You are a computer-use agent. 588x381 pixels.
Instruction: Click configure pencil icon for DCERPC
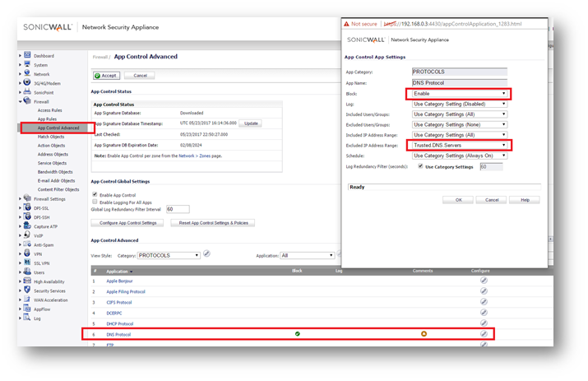tap(484, 313)
